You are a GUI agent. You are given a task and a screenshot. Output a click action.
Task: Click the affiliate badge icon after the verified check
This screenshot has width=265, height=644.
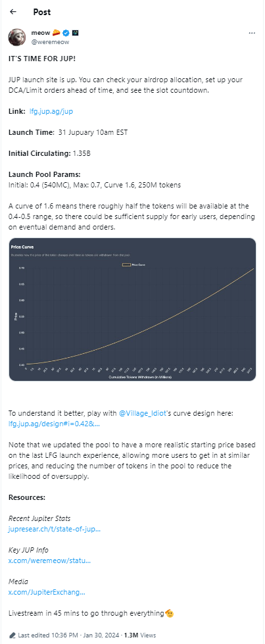click(75, 33)
